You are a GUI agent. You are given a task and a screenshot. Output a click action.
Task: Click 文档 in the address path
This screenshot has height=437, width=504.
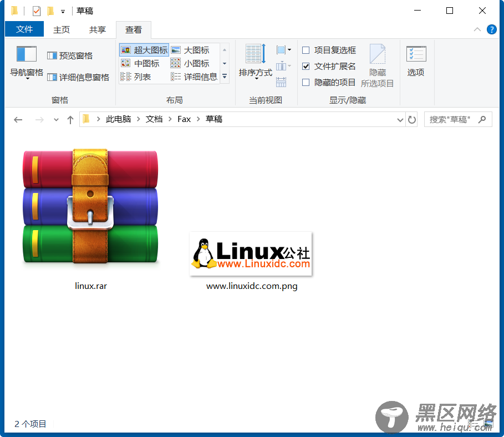point(154,119)
